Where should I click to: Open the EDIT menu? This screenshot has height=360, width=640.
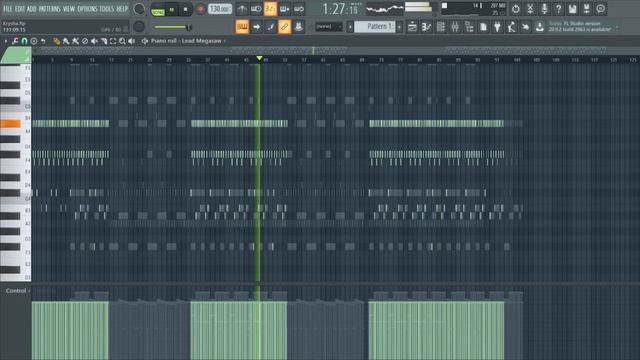[20, 9]
